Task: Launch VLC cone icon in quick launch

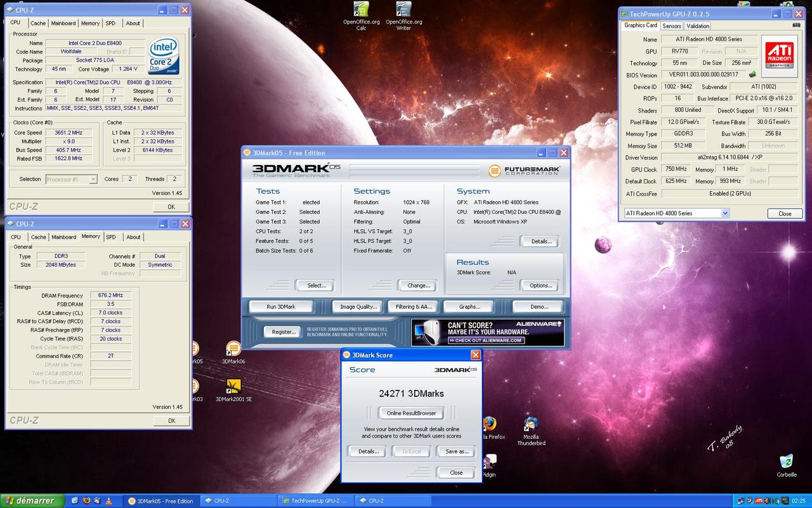Action: pos(108,500)
